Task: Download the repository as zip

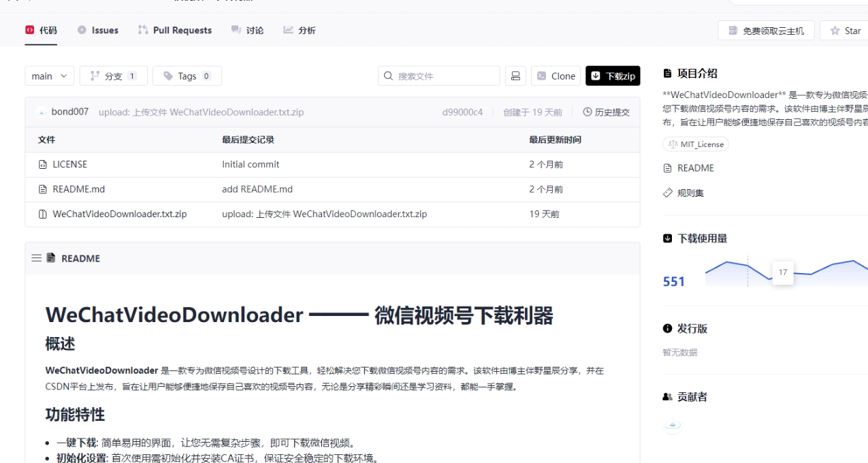Action: (x=612, y=76)
